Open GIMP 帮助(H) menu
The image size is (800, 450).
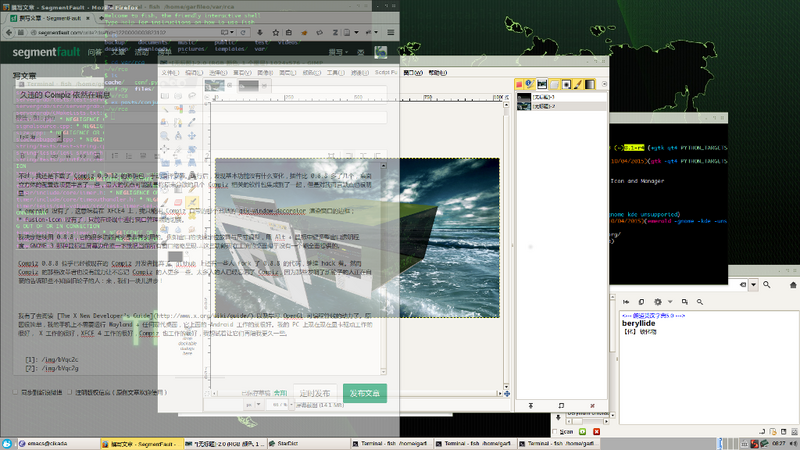pos(437,72)
